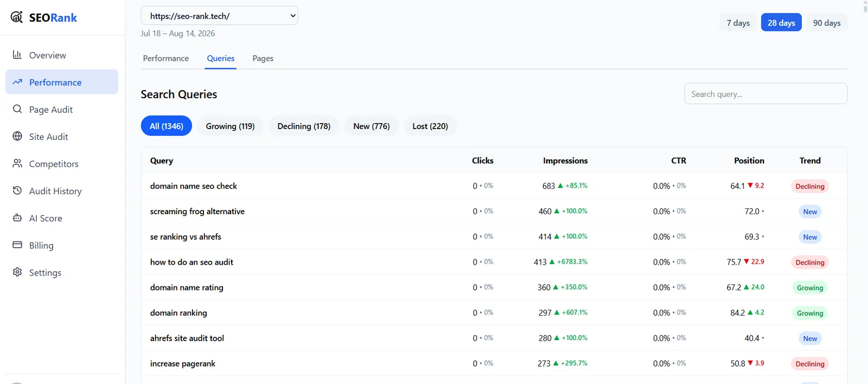Click the 683 impressions value
This screenshot has width=868, height=384.
[x=548, y=186]
